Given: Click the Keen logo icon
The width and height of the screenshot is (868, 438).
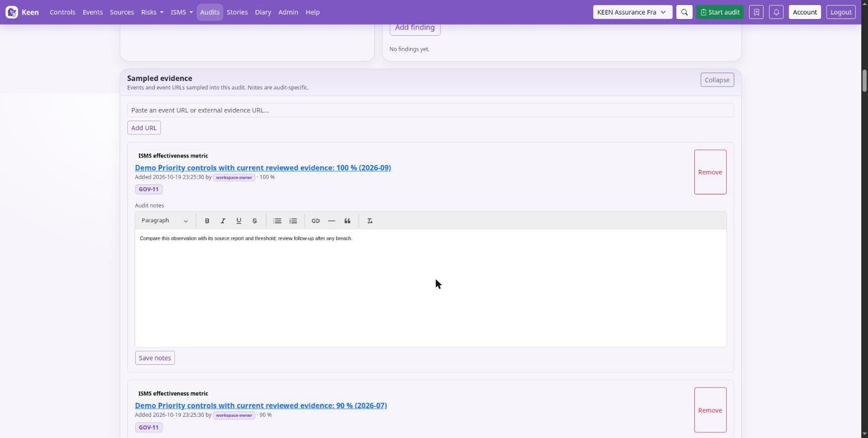Looking at the screenshot, I should coord(12,12).
